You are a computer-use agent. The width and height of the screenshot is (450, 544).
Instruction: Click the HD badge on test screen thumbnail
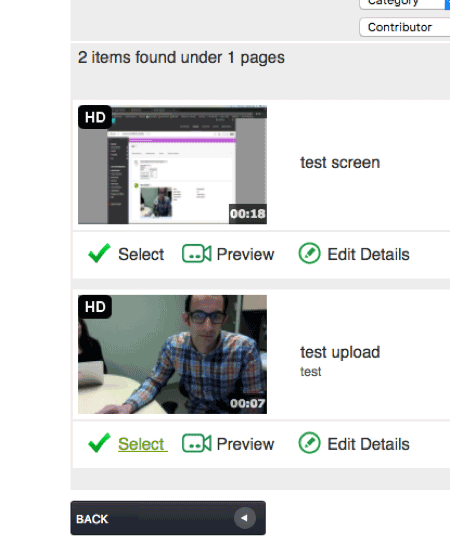[x=95, y=117]
